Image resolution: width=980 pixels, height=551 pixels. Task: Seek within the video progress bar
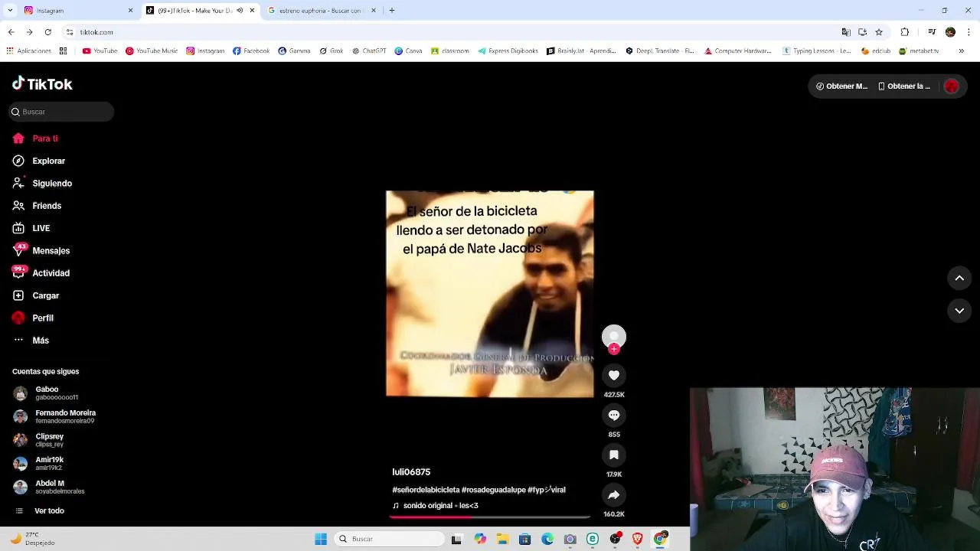coord(490,517)
